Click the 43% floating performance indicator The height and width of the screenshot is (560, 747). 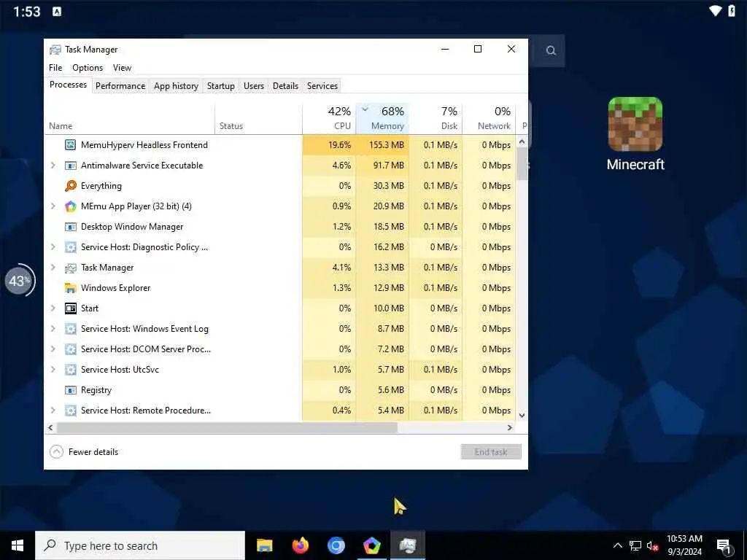[19, 281]
